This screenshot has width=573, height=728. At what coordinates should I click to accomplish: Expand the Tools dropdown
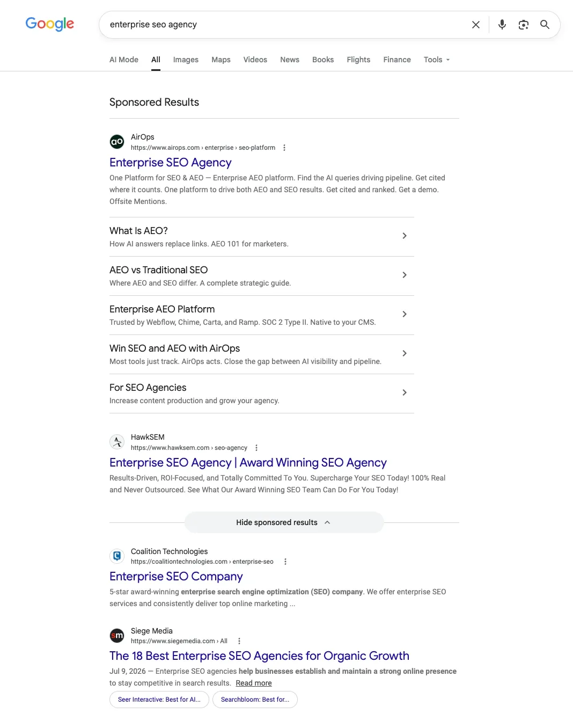tap(437, 60)
